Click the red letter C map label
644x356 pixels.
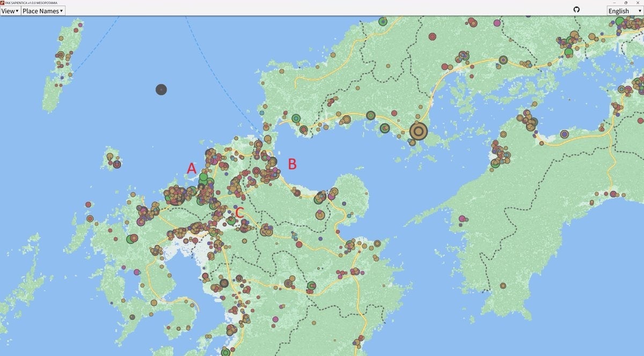click(x=240, y=212)
